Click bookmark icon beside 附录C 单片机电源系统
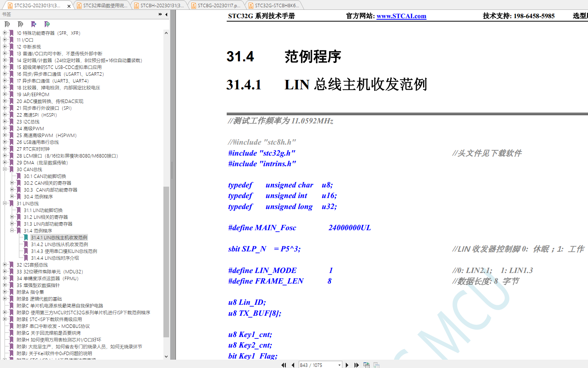Image resolution: width=588 pixels, height=368 pixels. click(11, 306)
